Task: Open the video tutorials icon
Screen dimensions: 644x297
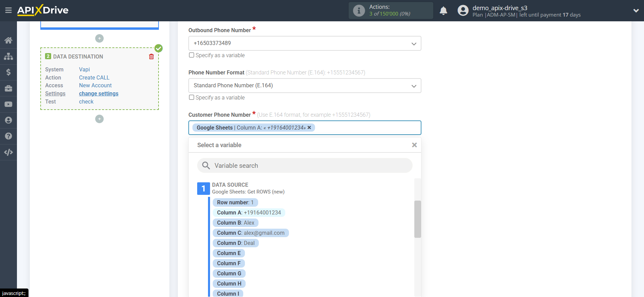Action: pyautogui.click(x=8, y=104)
